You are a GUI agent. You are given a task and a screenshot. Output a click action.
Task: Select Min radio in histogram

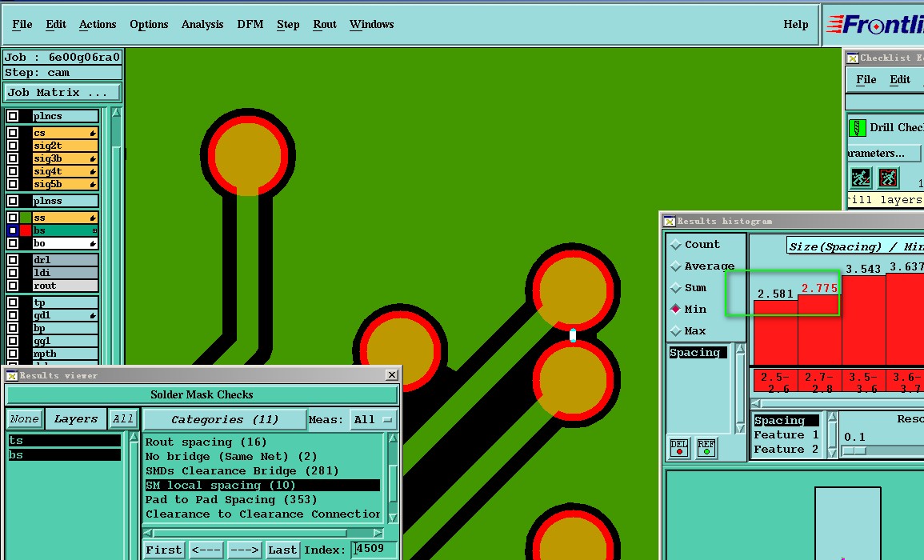(x=676, y=309)
